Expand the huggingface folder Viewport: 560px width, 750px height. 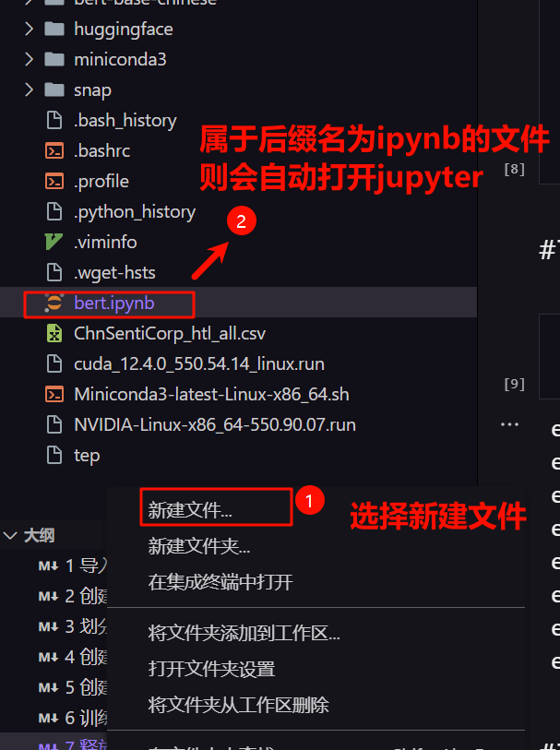pos(30,29)
